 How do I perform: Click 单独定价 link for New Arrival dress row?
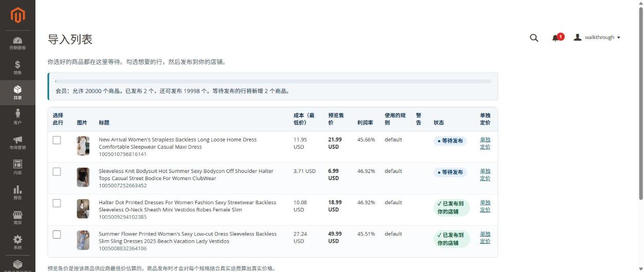pos(485,143)
